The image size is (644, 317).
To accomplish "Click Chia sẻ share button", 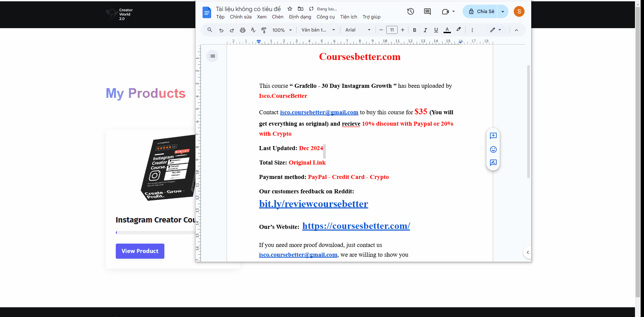I will [x=480, y=11].
